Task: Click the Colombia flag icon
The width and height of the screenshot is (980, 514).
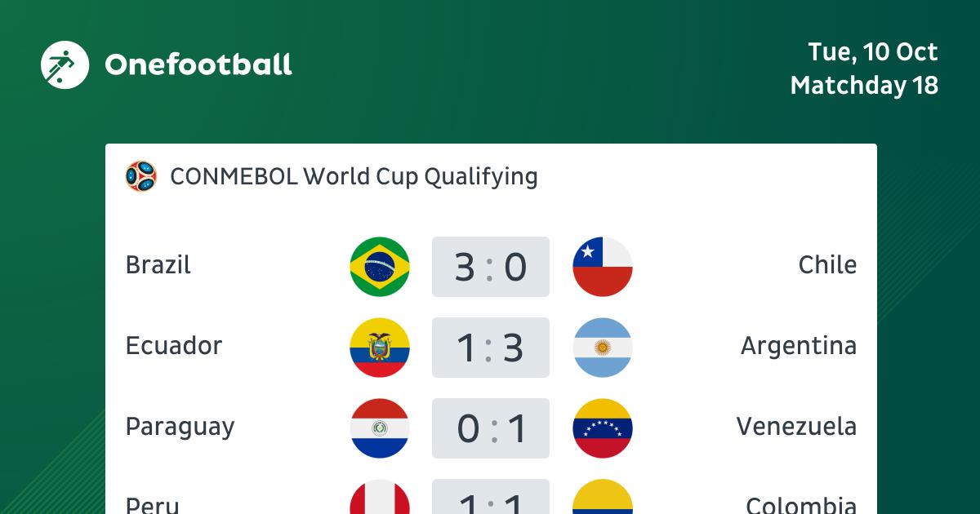Action: point(603,497)
